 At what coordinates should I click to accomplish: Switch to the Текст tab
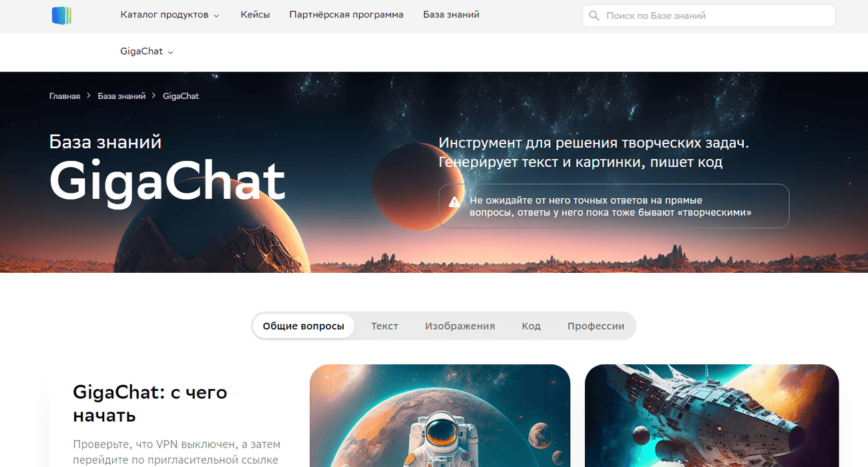tap(385, 326)
